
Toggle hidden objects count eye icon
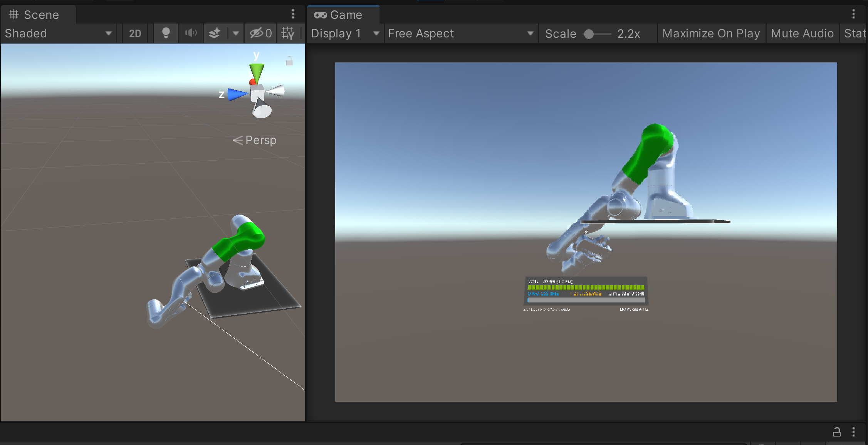tap(260, 33)
